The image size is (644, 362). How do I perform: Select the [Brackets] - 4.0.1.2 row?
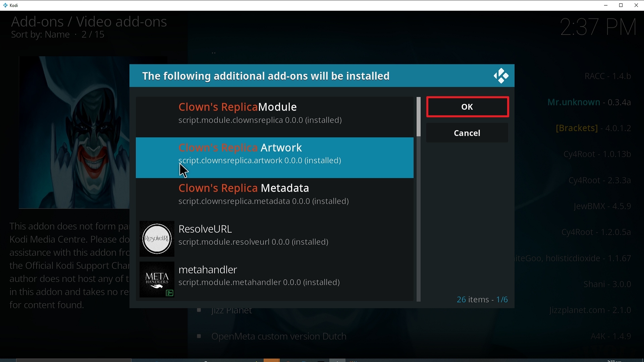pyautogui.click(x=593, y=128)
